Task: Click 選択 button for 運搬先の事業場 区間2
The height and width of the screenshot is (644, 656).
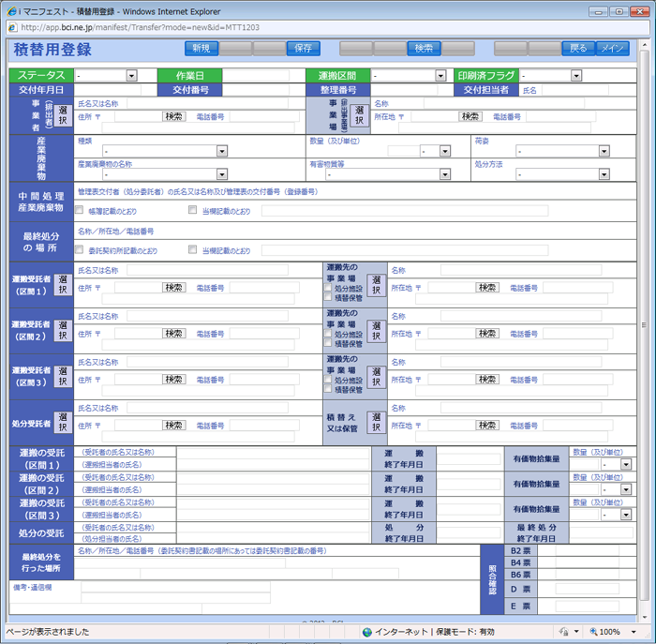Action: click(x=377, y=331)
